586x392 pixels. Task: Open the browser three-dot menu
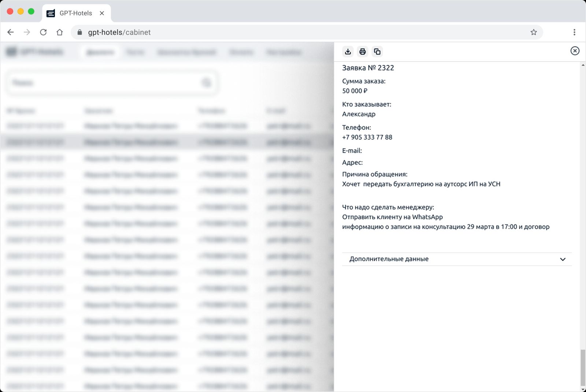(574, 32)
